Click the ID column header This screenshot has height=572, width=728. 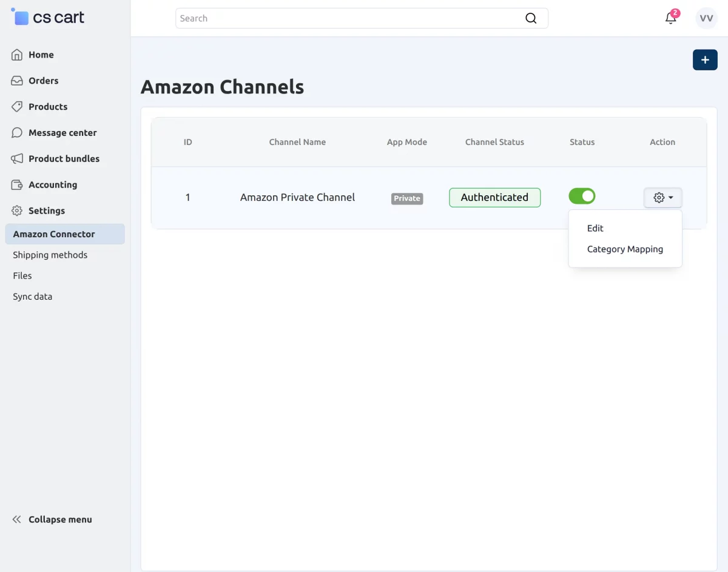(x=188, y=142)
